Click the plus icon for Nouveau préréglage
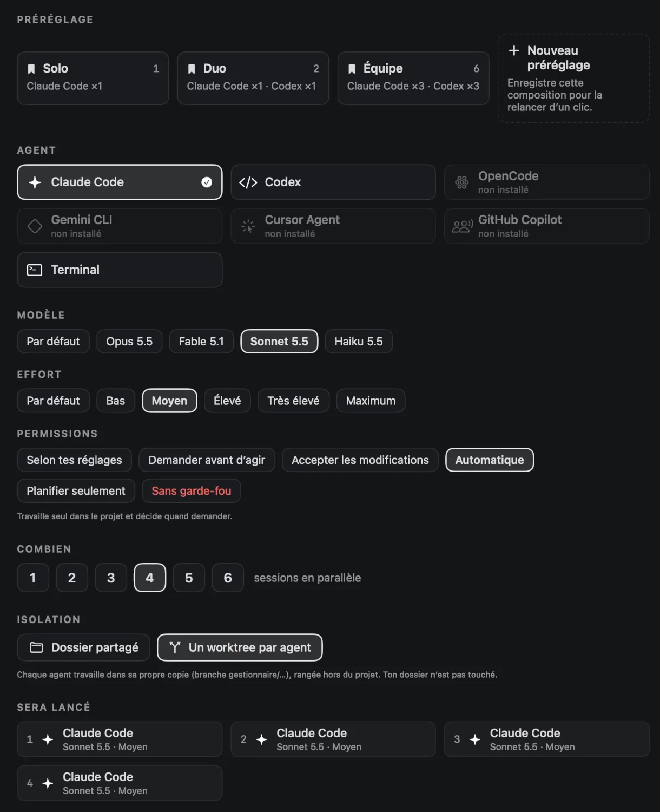The width and height of the screenshot is (660, 812). point(514,50)
